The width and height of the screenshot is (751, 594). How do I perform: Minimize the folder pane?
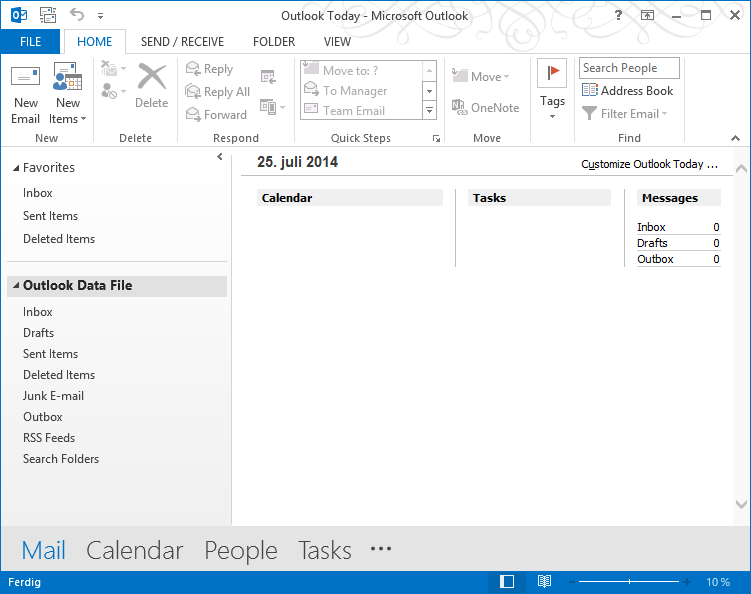coord(220,156)
